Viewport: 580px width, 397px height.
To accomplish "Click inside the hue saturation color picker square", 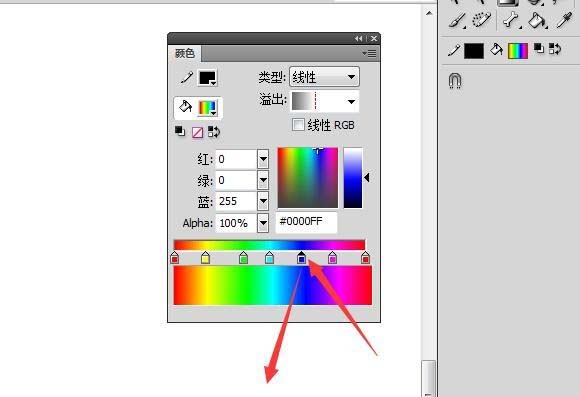I will coord(308,178).
